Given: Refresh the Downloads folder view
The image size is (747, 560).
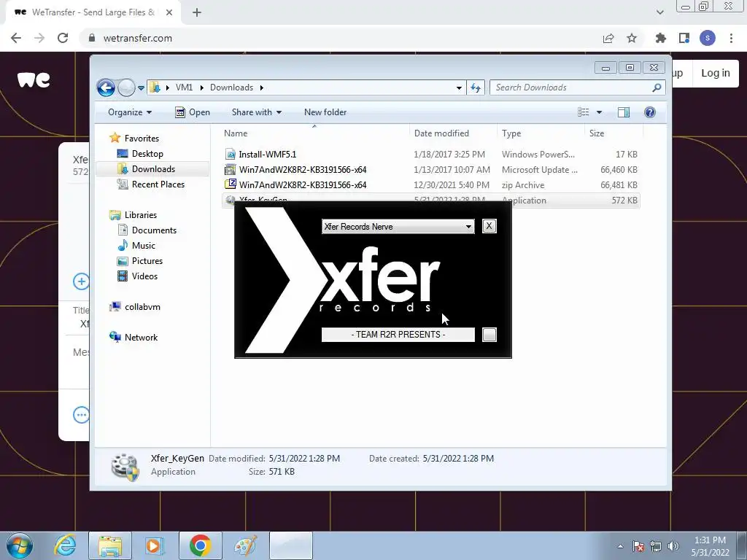Looking at the screenshot, I should coord(476,87).
